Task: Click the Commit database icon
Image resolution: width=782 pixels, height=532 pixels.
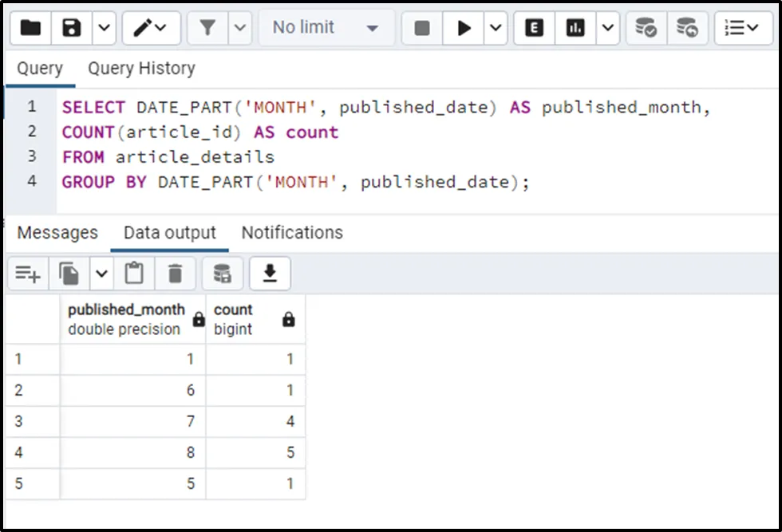Action: 646,28
